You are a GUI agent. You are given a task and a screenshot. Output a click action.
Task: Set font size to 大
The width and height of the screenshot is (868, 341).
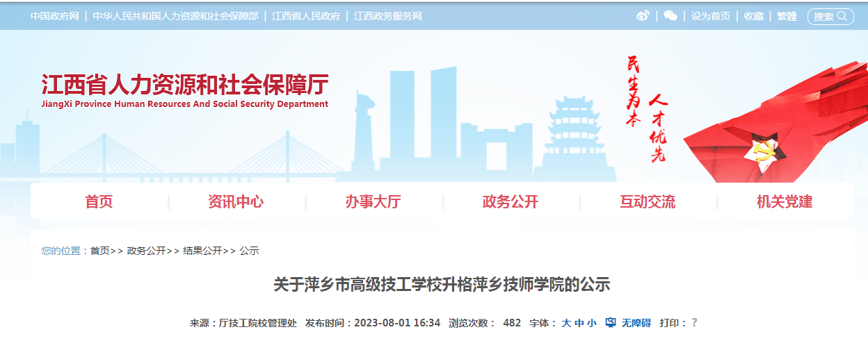click(x=566, y=323)
